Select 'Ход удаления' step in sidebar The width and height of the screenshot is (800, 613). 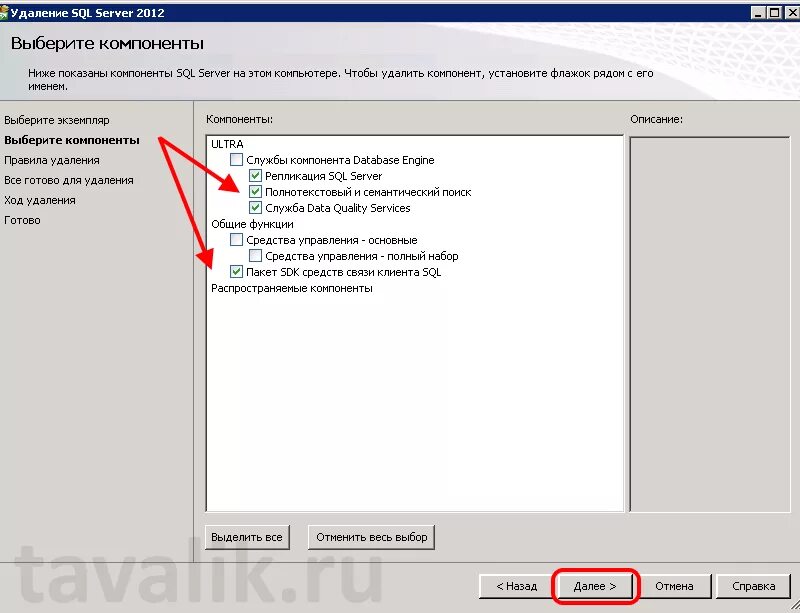point(40,200)
